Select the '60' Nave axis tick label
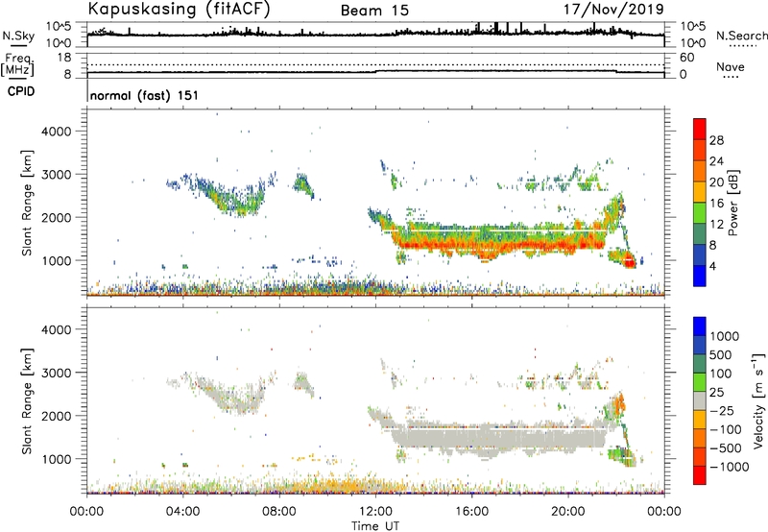This screenshot has height=532, width=768. (687, 58)
